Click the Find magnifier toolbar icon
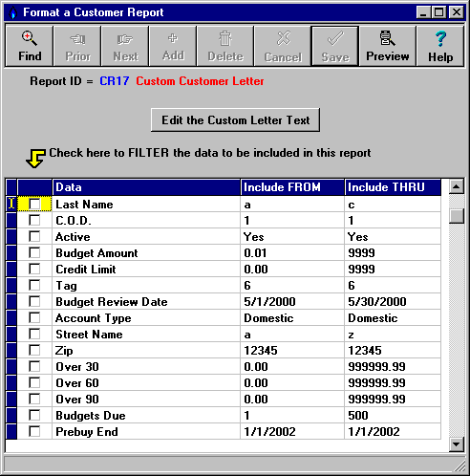 [30, 38]
